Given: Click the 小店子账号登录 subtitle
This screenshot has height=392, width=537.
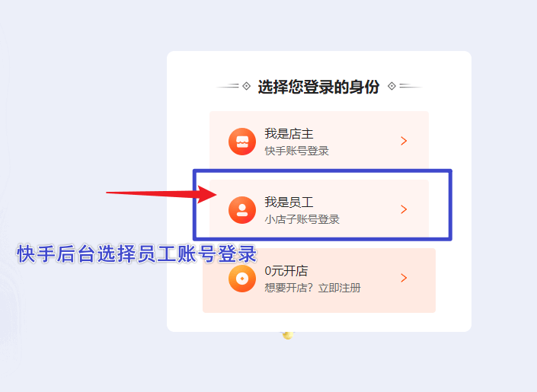Looking at the screenshot, I should point(302,219).
